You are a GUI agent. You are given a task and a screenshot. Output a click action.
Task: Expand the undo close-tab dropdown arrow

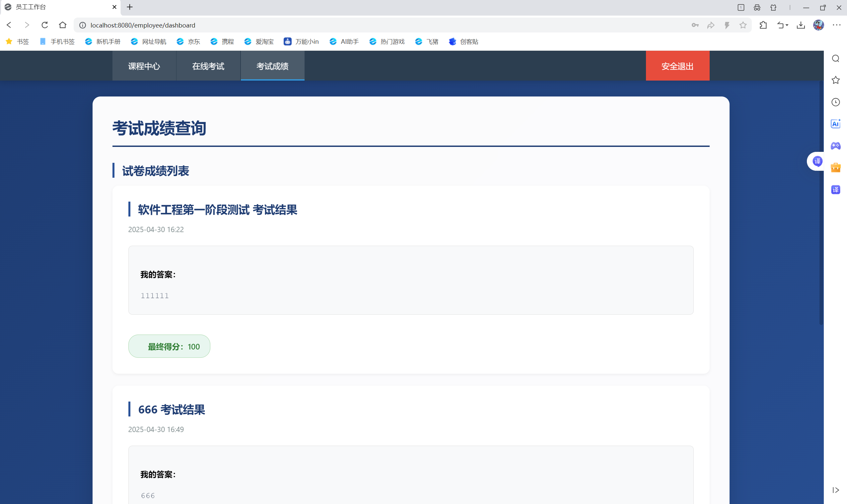point(787,25)
